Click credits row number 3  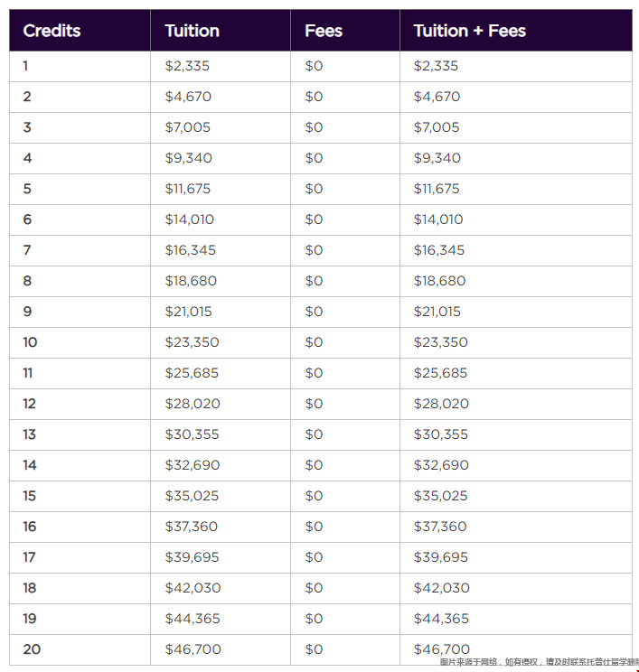point(27,127)
